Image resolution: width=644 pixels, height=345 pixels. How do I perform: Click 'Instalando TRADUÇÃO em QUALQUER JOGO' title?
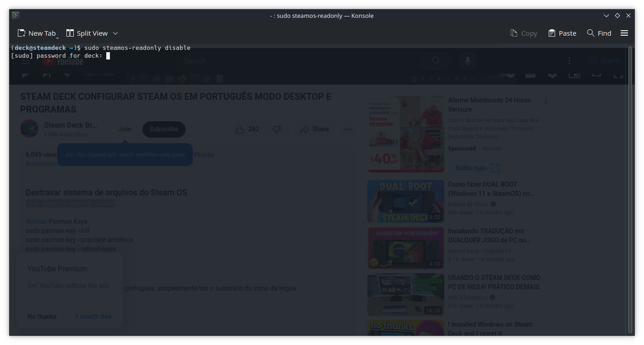click(489, 236)
